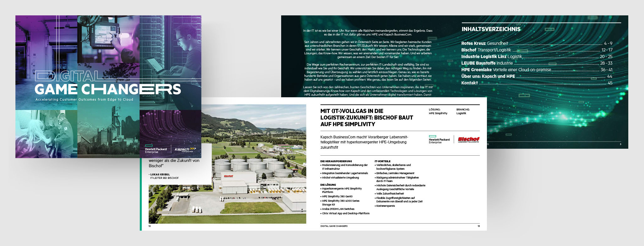Open contents entry 'Bischof Transport/Logistik'

tap(537, 50)
